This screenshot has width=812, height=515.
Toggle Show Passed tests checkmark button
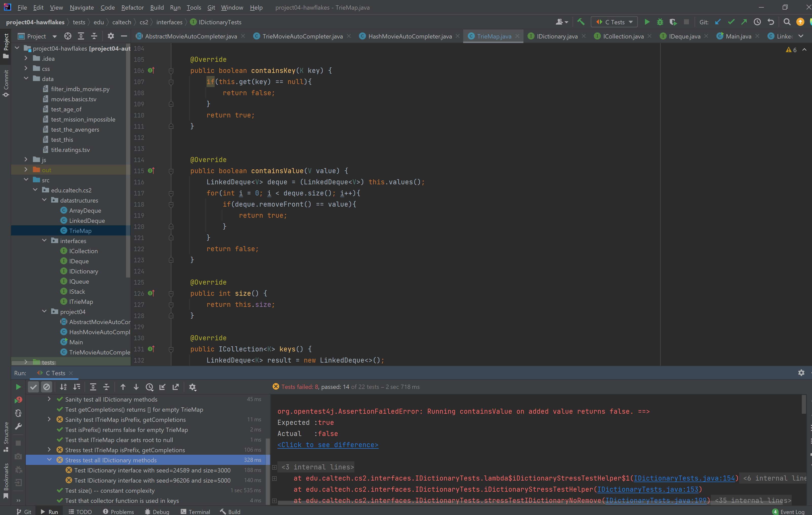pyautogui.click(x=33, y=387)
